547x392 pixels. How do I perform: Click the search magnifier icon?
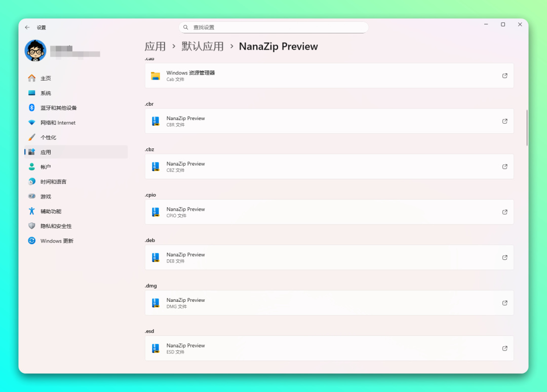tap(186, 27)
